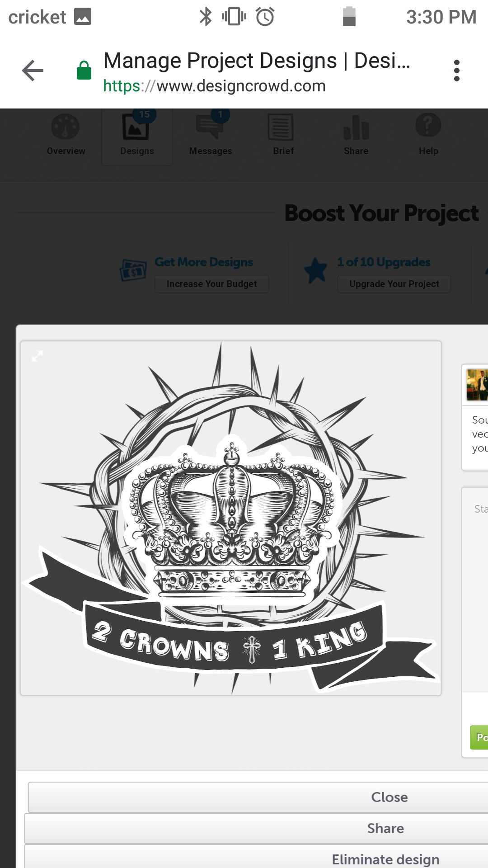Click the green Post button
This screenshot has width=488, height=868.
coord(479,737)
